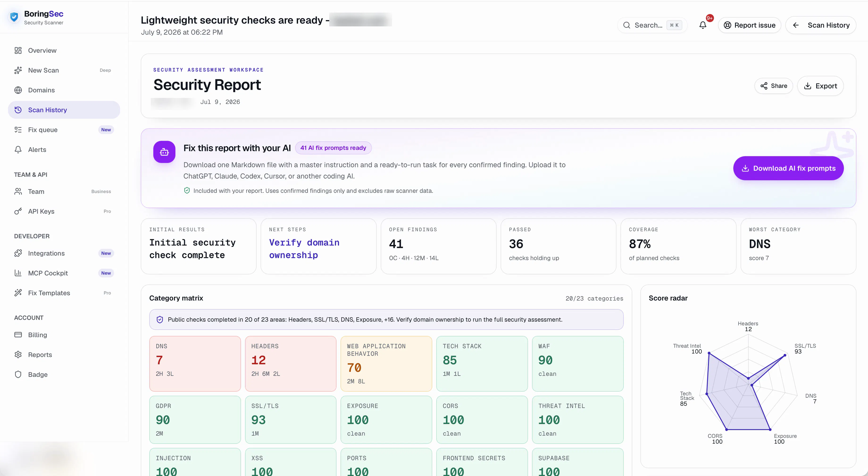
Task: Click the Fix Templates wand icon
Action: (18, 293)
